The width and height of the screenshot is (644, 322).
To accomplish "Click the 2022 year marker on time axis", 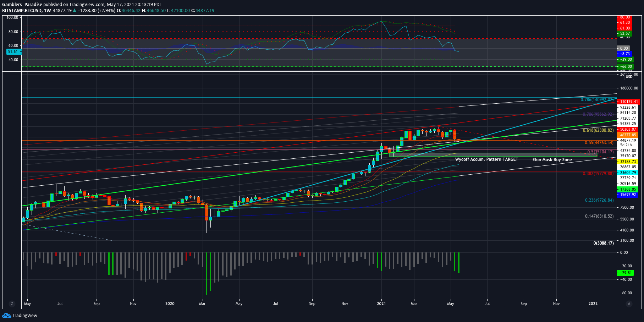I will click(x=593, y=304).
